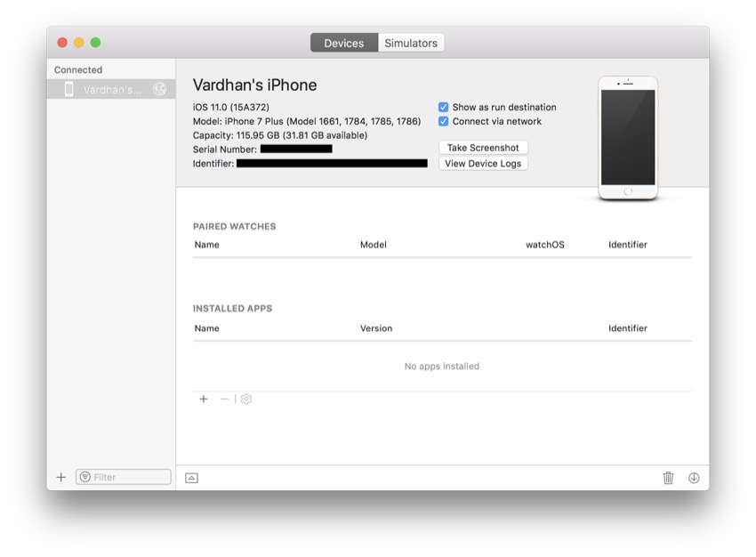Add a device with sidebar plus button
The image size is (756, 557).
pos(61,477)
